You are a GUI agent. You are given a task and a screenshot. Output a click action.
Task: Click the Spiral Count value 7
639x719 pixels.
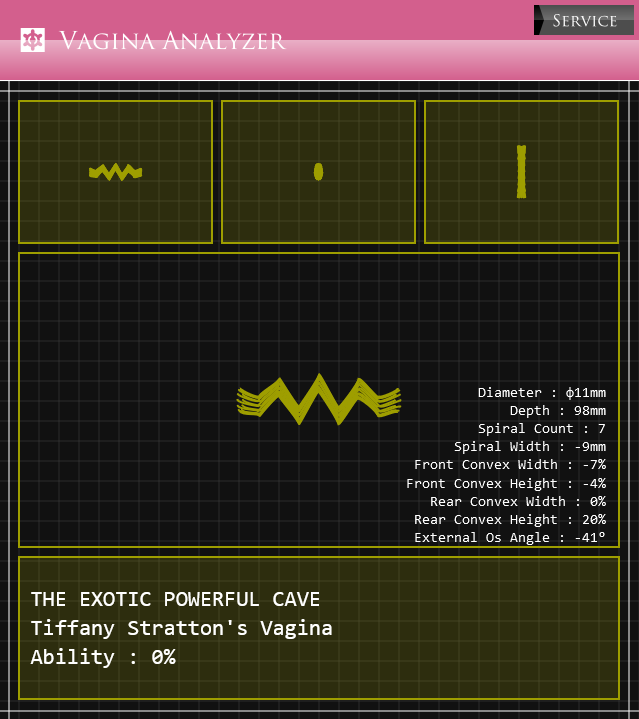[x=602, y=429]
